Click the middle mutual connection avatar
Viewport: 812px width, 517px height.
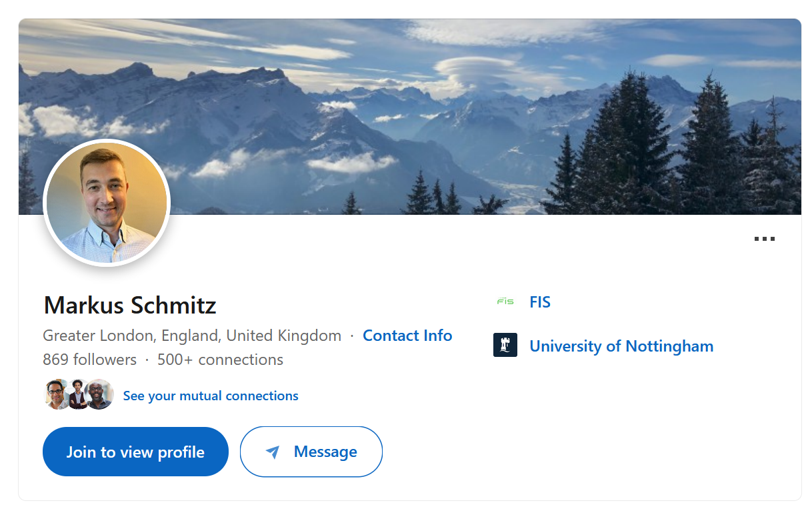79,394
